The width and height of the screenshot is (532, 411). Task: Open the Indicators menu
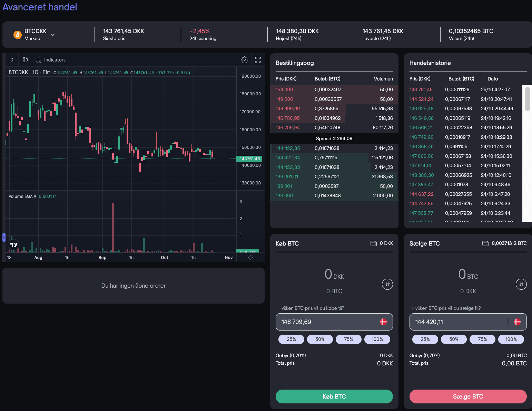tap(51, 60)
